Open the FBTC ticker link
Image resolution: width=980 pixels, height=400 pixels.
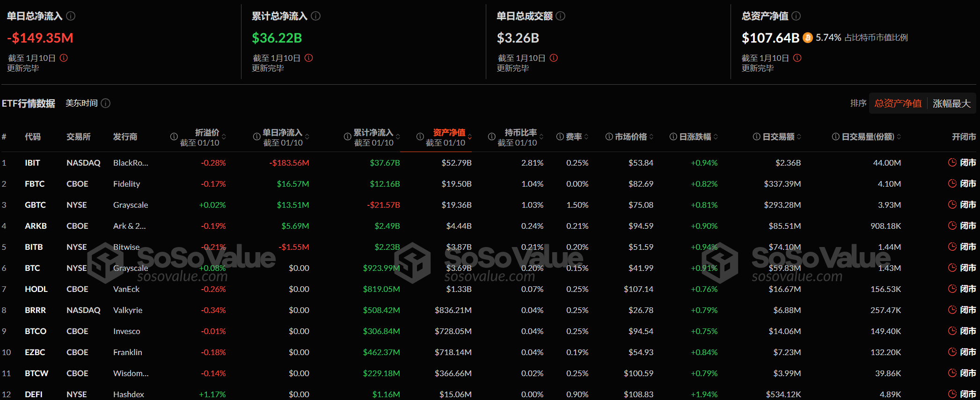pos(35,184)
